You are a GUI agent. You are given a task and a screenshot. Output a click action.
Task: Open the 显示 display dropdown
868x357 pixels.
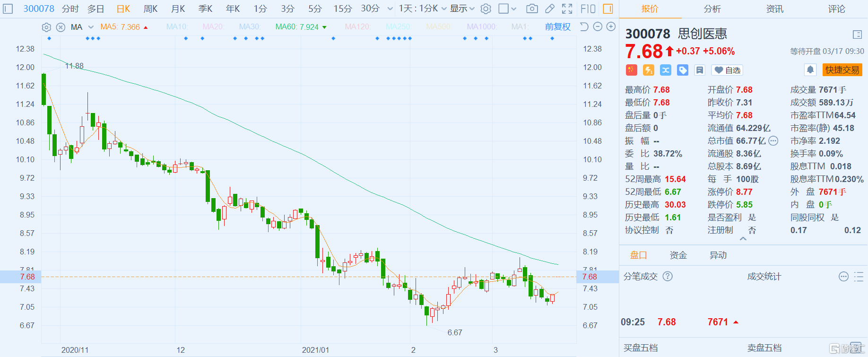tap(462, 9)
